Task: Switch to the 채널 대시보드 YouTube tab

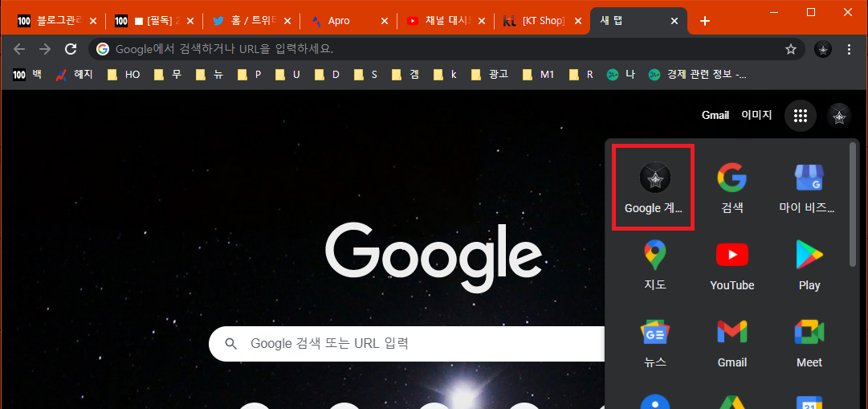Action: pyautogui.click(x=446, y=21)
